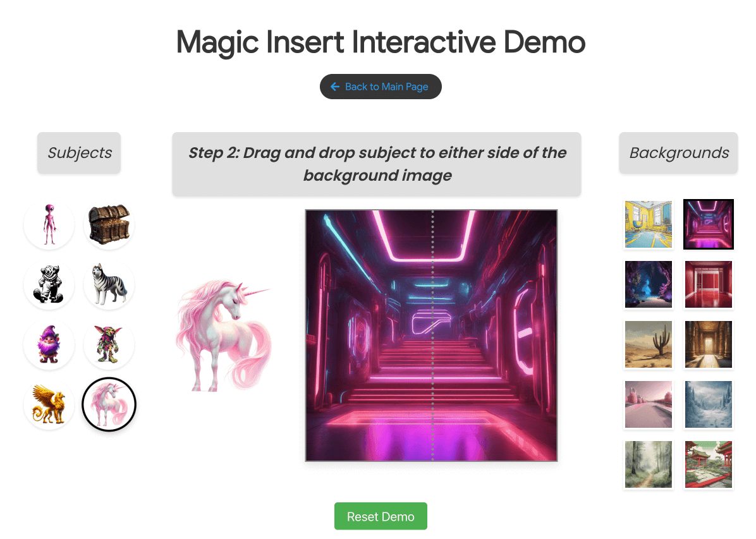Choose the ancient temple doorway background
Image resolution: width=756 pixels, height=539 pixels.
tap(708, 344)
